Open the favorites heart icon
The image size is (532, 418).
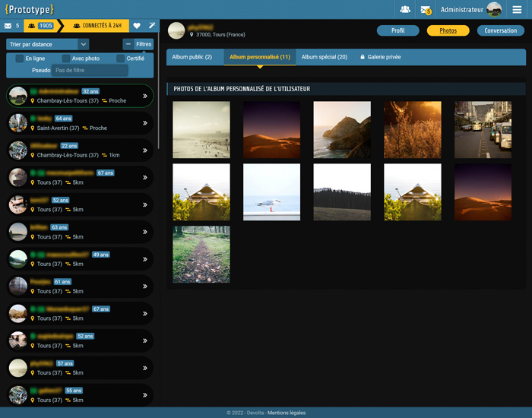click(x=137, y=26)
